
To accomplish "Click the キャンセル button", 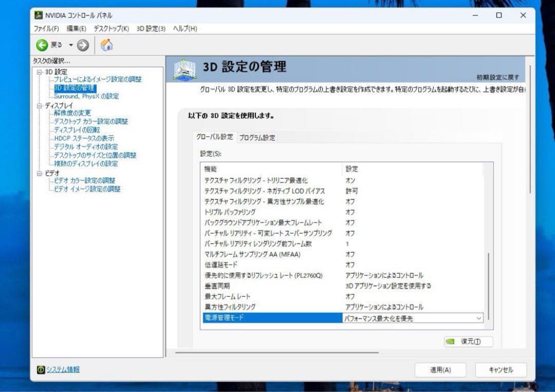I will tap(501, 369).
